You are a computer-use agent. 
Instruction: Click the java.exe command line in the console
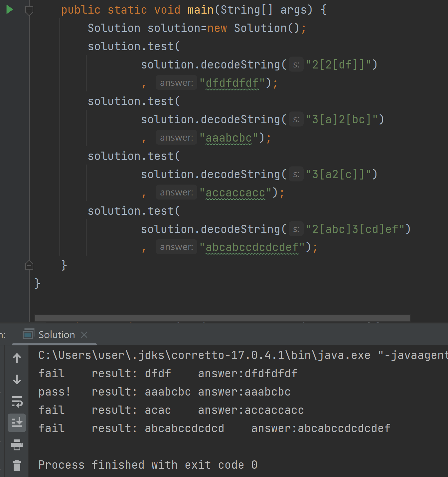tap(243, 355)
